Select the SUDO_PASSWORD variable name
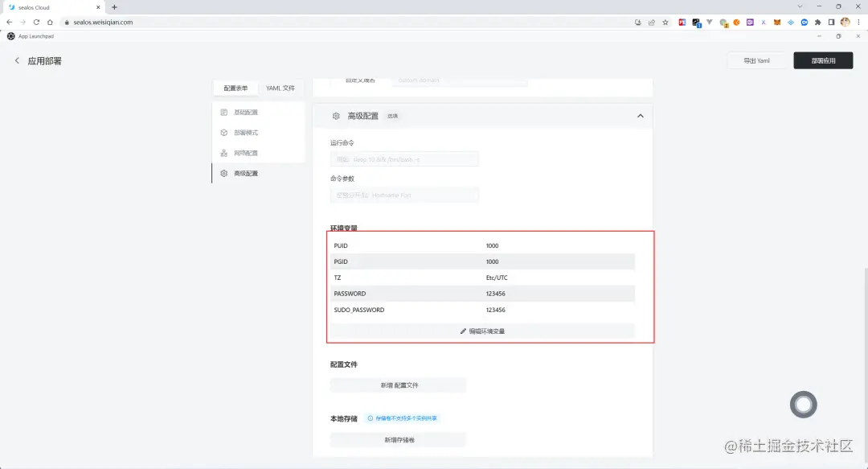 click(358, 310)
